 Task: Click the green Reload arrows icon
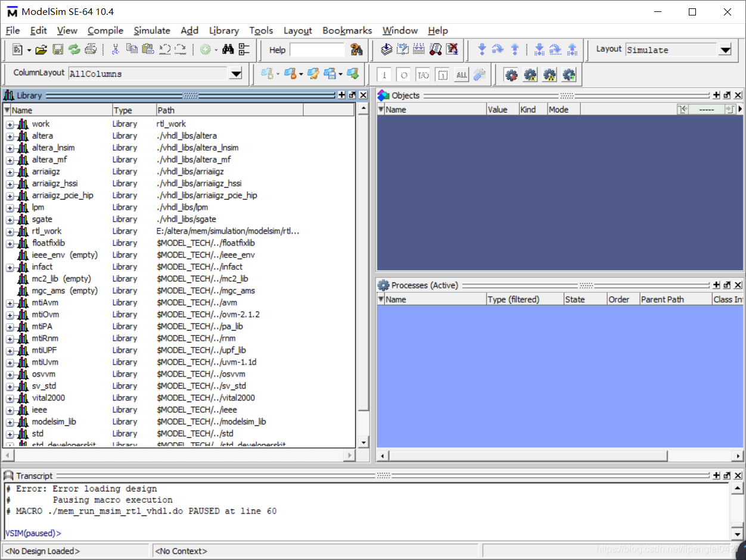click(74, 50)
